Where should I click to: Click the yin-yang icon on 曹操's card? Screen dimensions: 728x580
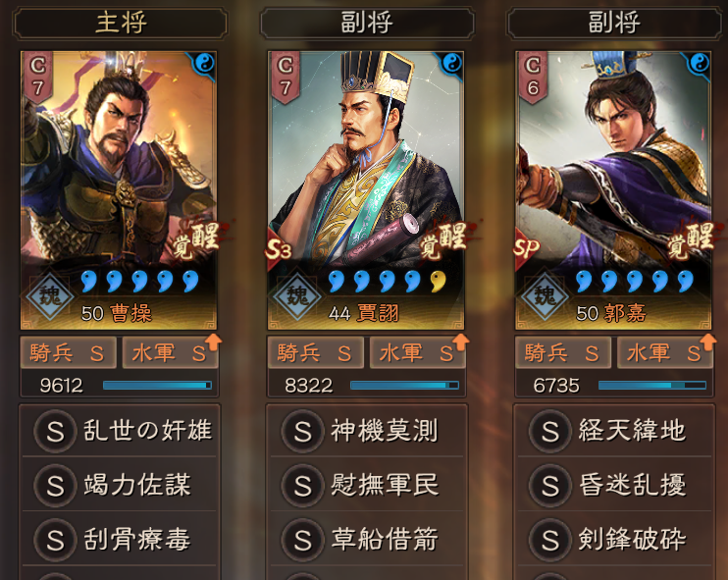(204, 63)
